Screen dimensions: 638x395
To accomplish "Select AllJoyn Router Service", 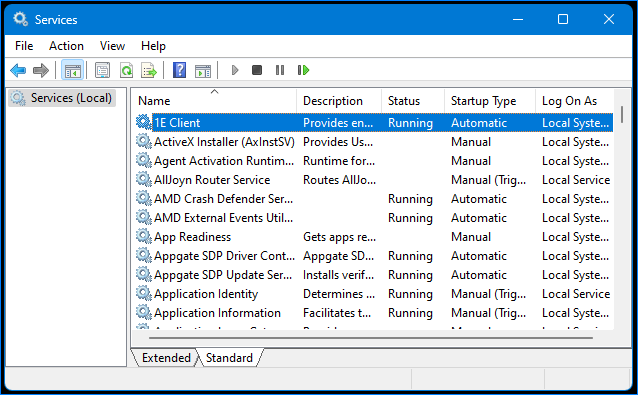I will pyautogui.click(x=374, y=179).
